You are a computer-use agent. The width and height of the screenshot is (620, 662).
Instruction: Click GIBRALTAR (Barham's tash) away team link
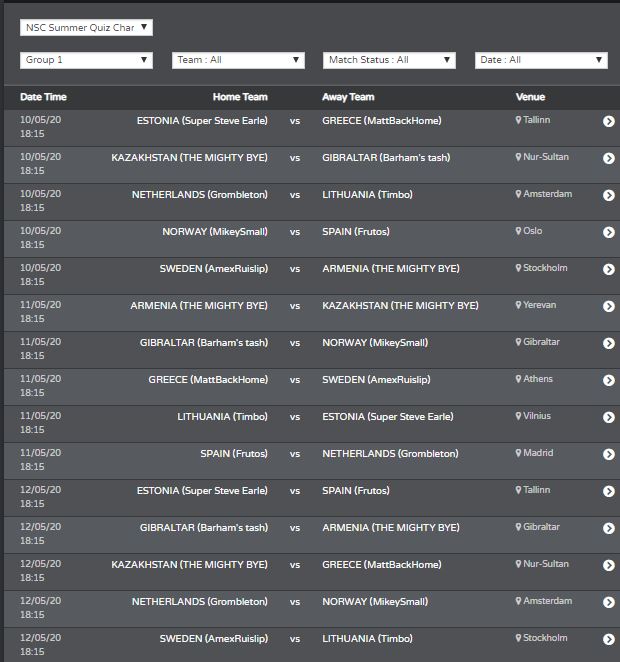pos(386,158)
